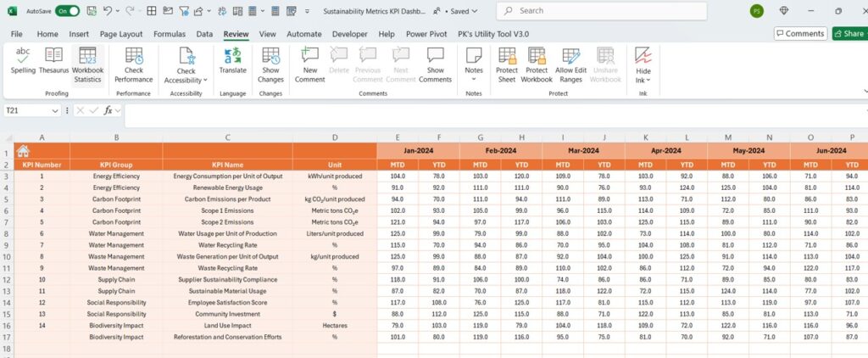The width and height of the screenshot is (868, 358).
Task: Select column D header
Action: (x=334, y=137)
